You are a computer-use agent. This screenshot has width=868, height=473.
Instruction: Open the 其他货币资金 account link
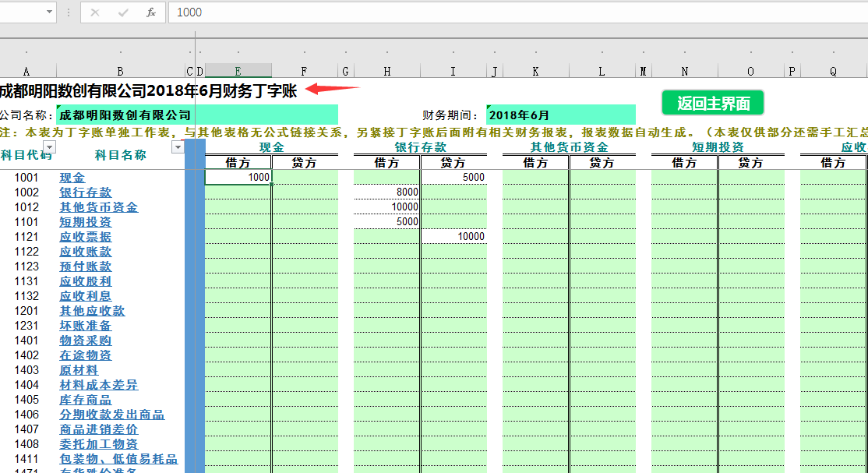pos(98,207)
